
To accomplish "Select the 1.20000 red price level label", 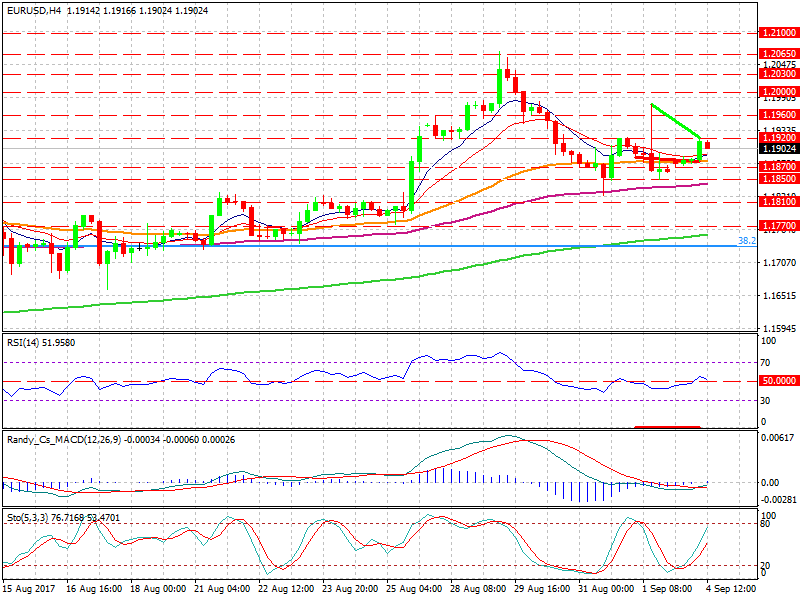I will point(779,92).
